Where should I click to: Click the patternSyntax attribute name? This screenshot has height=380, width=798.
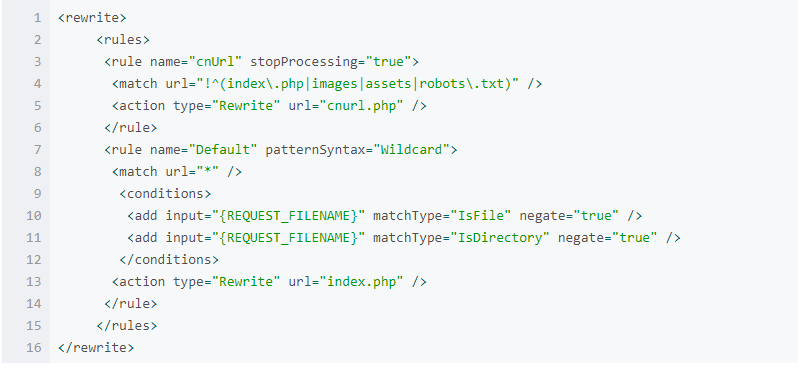(316, 150)
